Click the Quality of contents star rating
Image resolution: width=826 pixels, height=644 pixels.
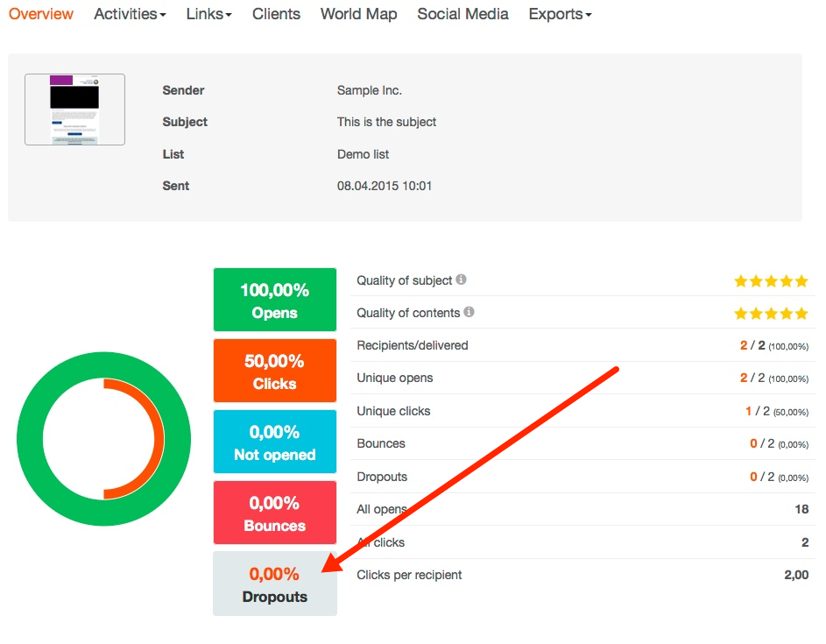771,314
